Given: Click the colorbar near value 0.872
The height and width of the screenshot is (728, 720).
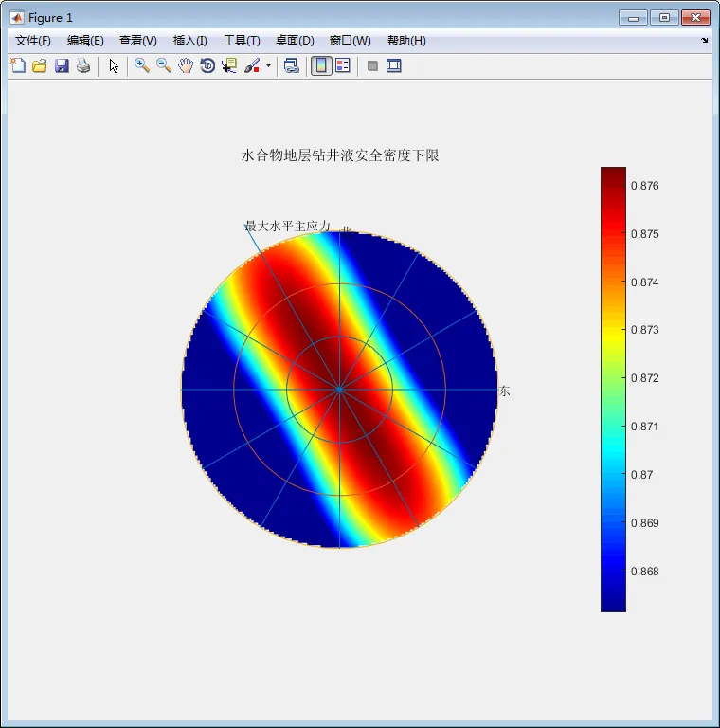Looking at the screenshot, I should tap(613, 378).
